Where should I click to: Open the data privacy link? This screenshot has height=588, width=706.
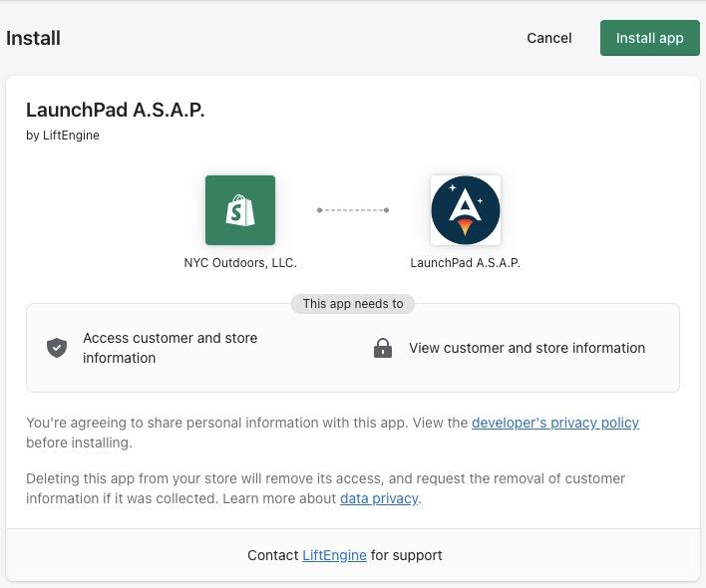379,498
